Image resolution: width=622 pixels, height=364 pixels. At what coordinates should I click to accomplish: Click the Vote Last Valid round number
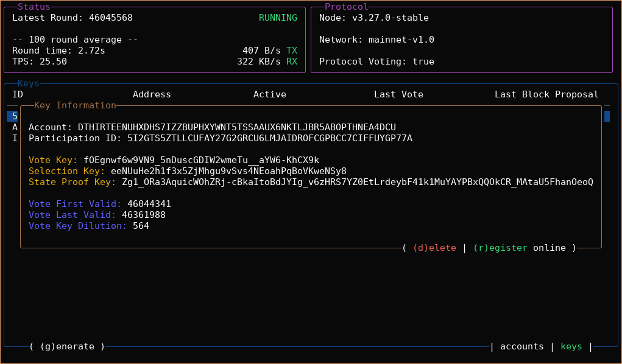click(x=143, y=215)
